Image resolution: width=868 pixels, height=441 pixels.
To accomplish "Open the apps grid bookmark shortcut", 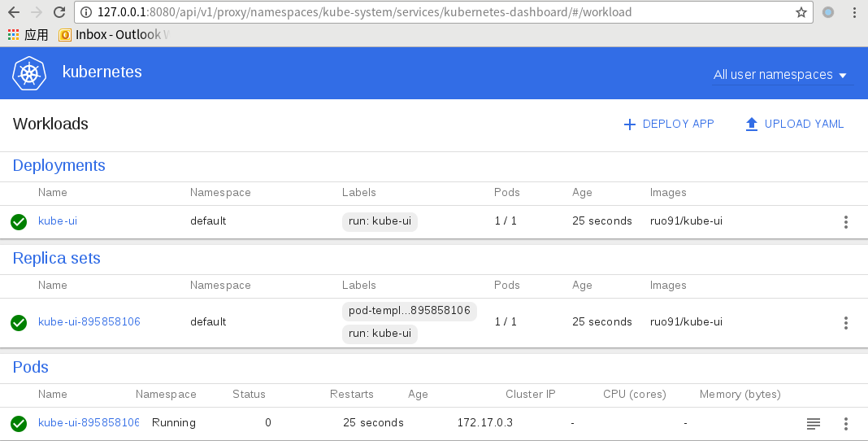I will coord(14,35).
